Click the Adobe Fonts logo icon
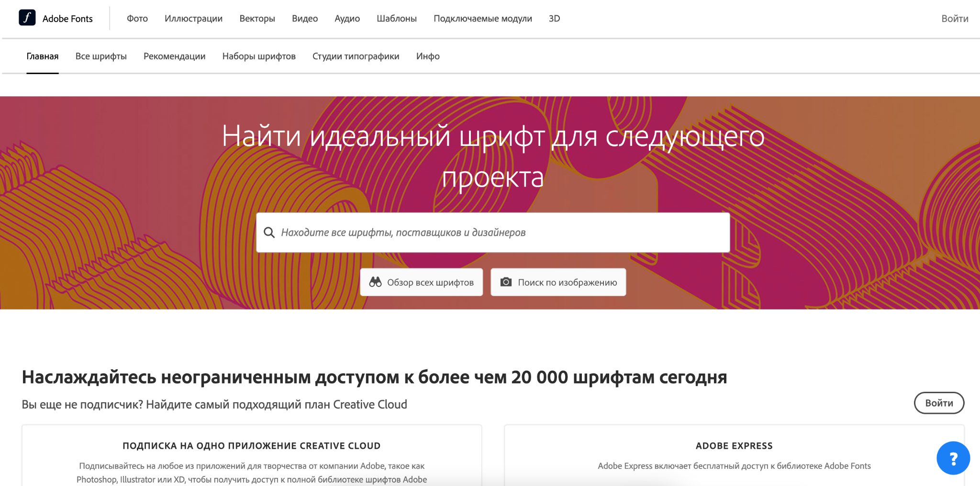980x486 pixels. tap(27, 18)
